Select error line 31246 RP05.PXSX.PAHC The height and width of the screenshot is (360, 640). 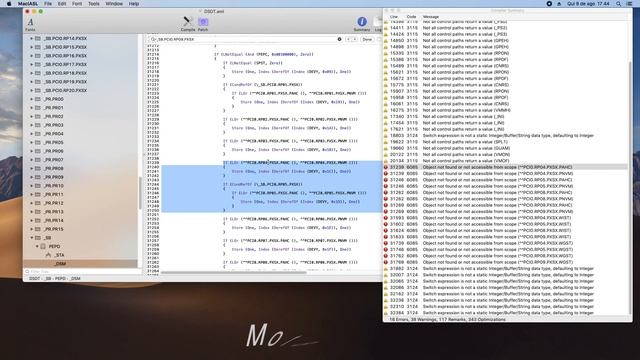(x=505, y=180)
